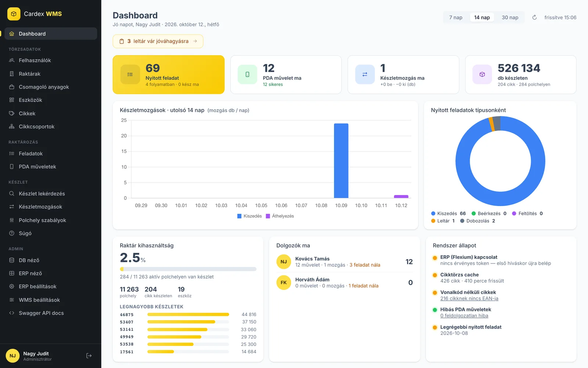The image size is (588, 368).
Task: Click the Súgó help circle icon
Action: coord(12,233)
